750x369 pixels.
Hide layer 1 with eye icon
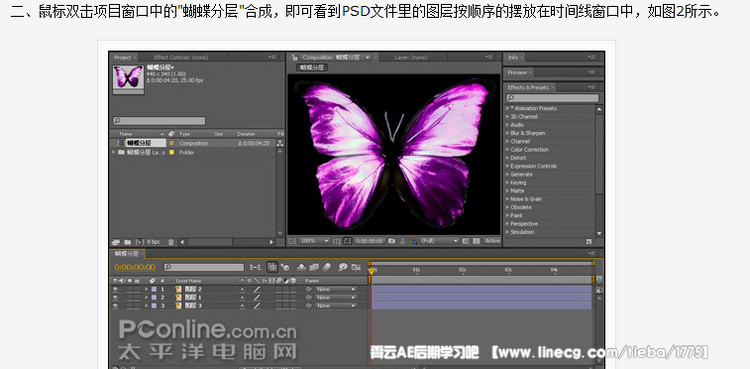(116, 289)
